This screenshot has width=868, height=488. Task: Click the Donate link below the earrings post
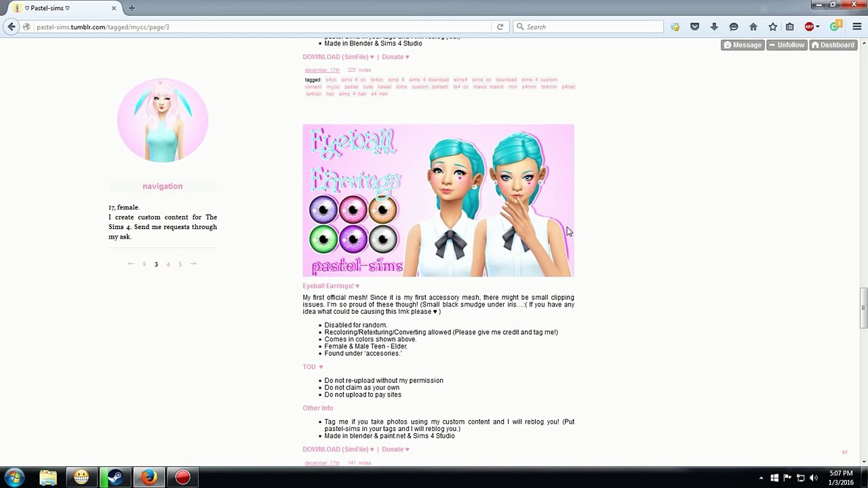[395, 449]
